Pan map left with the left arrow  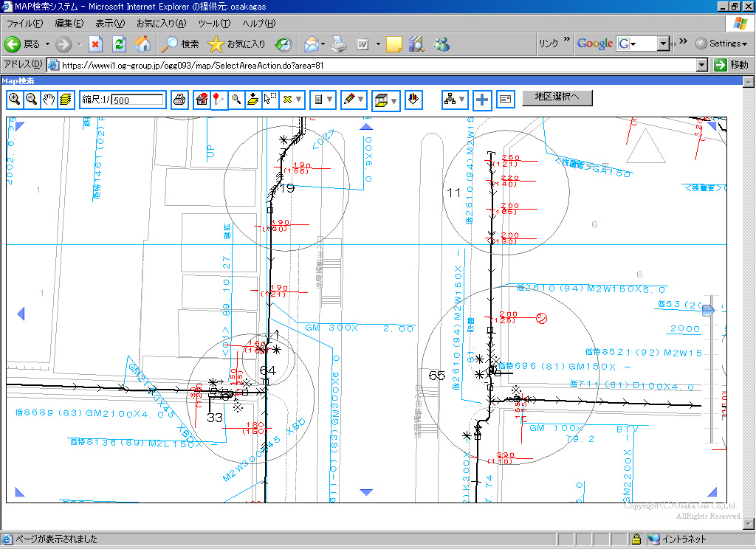click(x=21, y=314)
